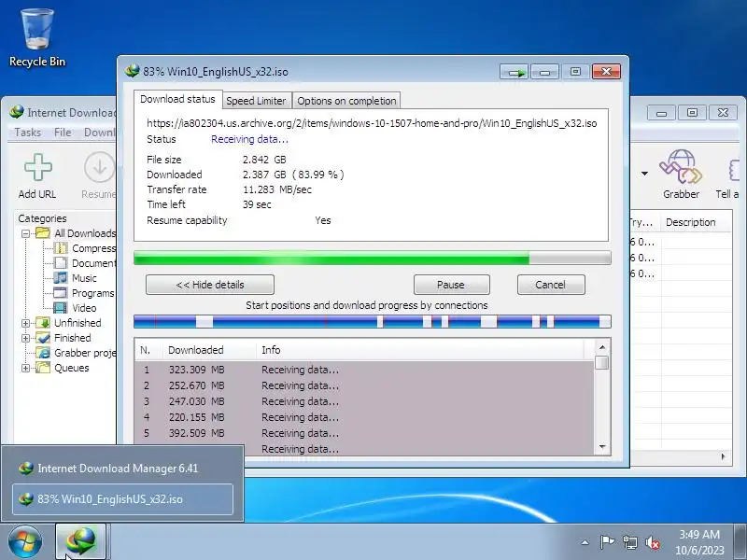
Task: Click the connections progress segment bar
Action: 372,322
